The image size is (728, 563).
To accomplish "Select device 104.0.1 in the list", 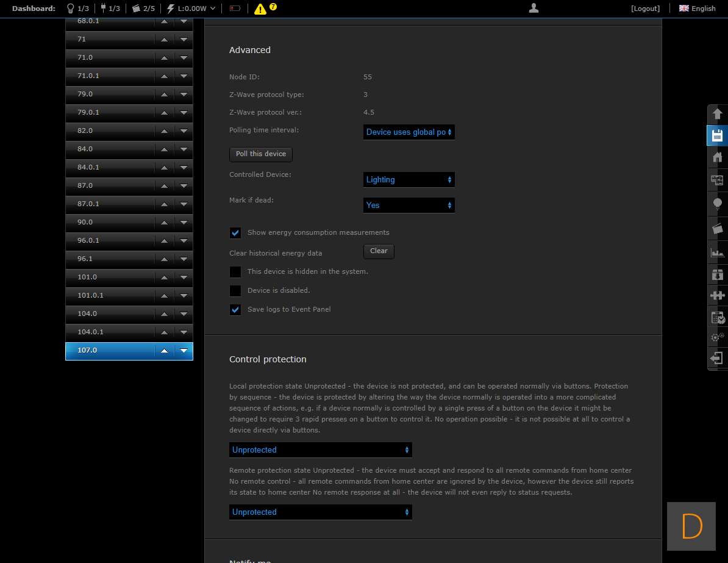I will [x=110, y=332].
